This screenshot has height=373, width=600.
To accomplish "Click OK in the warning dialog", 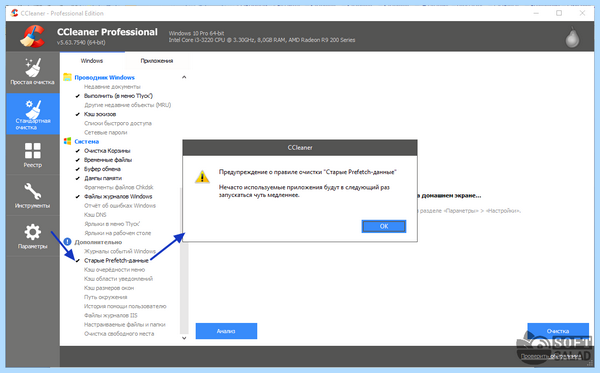I will point(384,226).
